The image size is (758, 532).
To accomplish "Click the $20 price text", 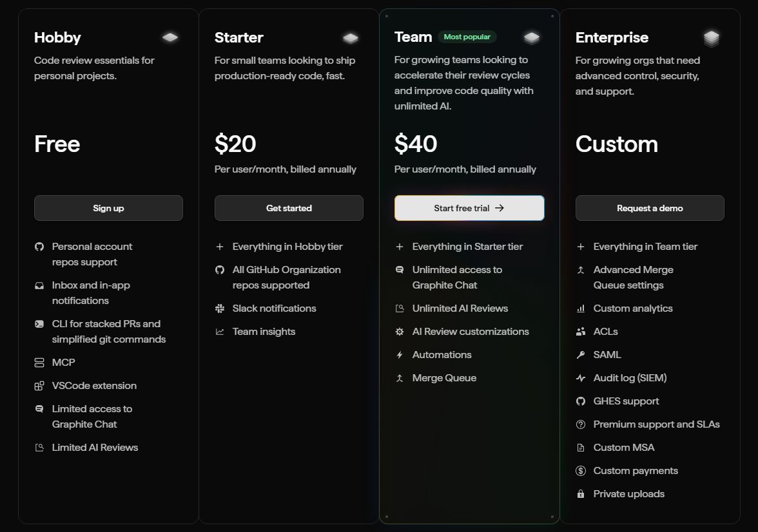I will [x=235, y=144].
